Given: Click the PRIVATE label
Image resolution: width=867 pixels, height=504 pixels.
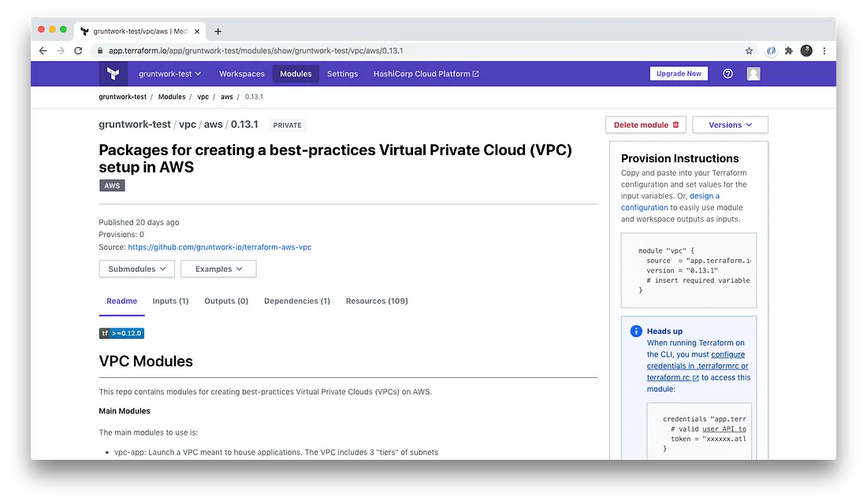Looking at the screenshot, I should pyautogui.click(x=288, y=125).
